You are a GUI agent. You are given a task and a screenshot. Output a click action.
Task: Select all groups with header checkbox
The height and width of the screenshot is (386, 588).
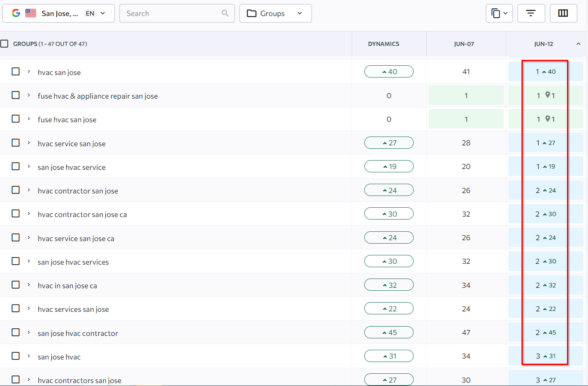pos(5,44)
